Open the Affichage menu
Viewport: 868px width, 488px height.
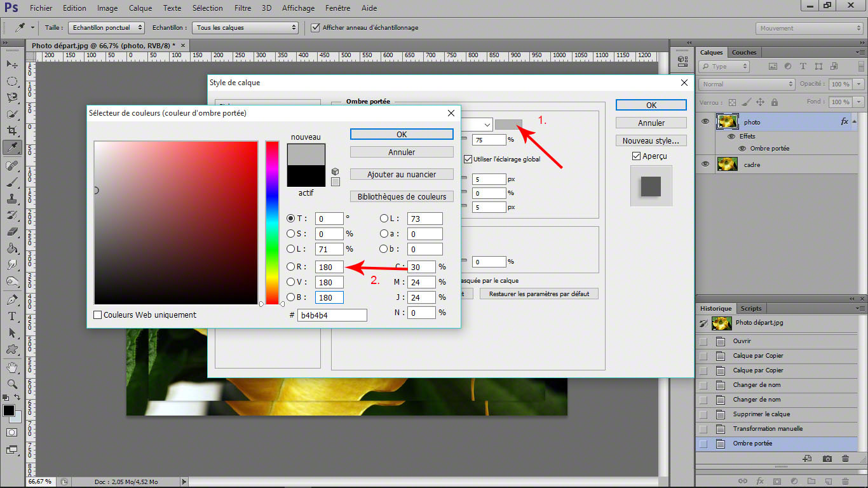tap(298, 8)
